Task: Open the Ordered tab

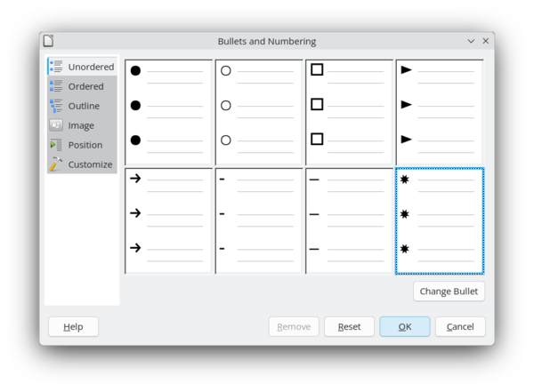Action: [82, 86]
